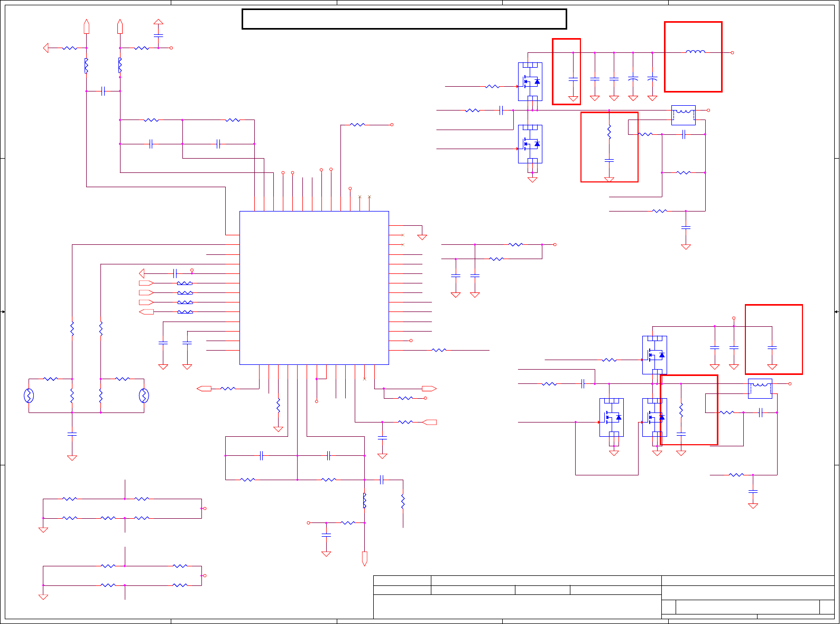The image size is (840, 624).
Task: Select the left circular lamp-style component
Action: click(x=29, y=396)
